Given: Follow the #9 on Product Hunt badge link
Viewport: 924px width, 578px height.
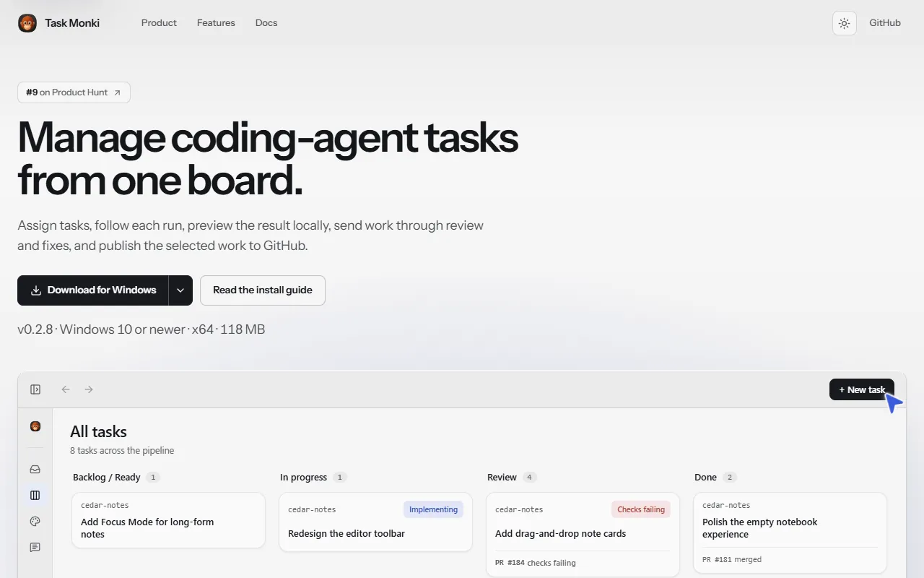Looking at the screenshot, I should (x=74, y=92).
